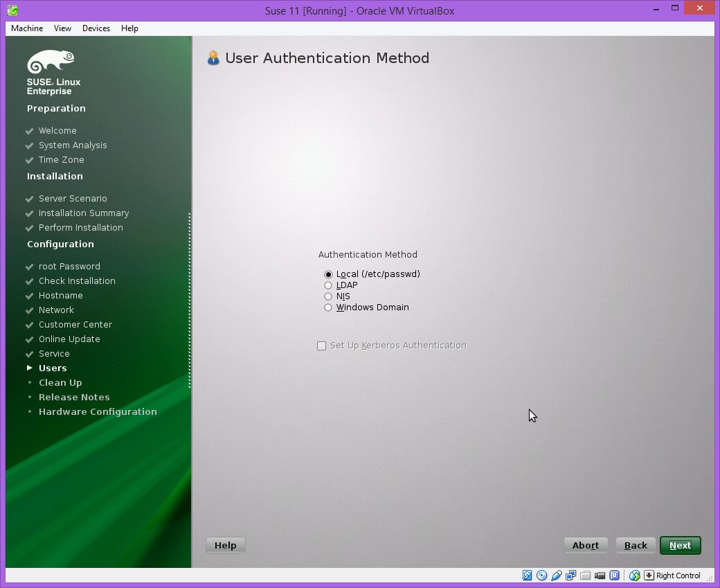Screen dimensions: 720x588
Task: Click the video capture camera icon in status bar
Action: click(600, 575)
